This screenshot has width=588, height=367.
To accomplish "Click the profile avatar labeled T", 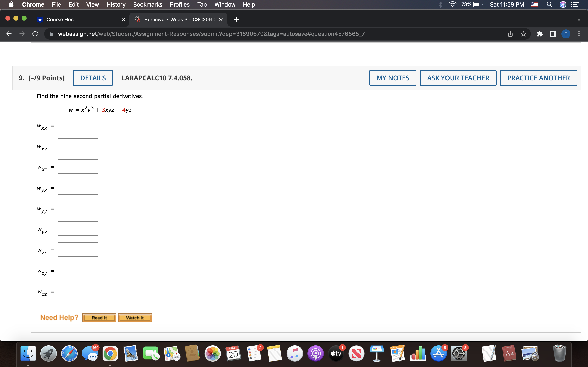I will (x=566, y=34).
